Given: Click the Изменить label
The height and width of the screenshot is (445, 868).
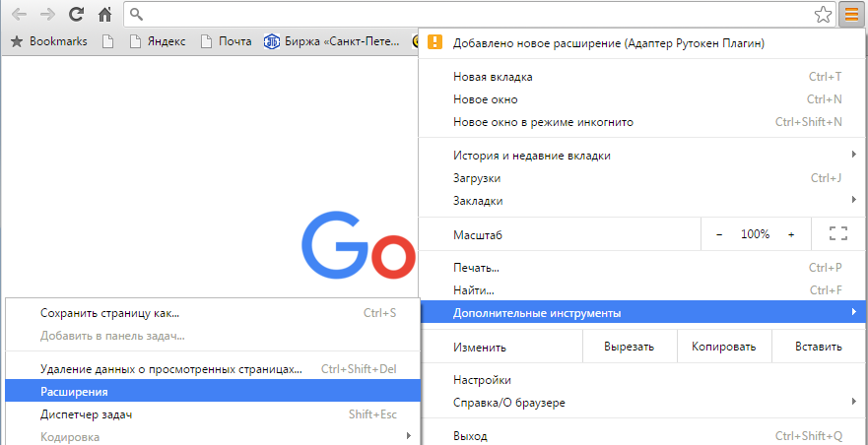Looking at the screenshot, I should (480, 348).
